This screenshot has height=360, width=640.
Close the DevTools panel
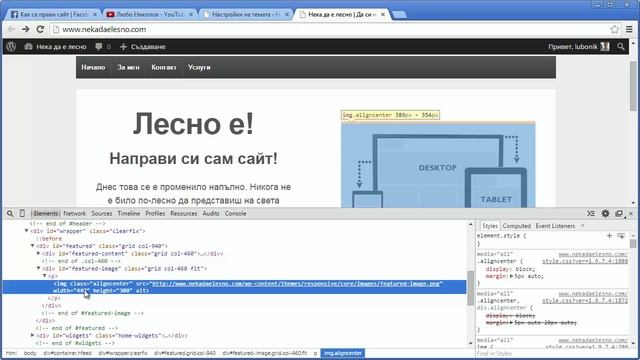(x=631, y=213)
